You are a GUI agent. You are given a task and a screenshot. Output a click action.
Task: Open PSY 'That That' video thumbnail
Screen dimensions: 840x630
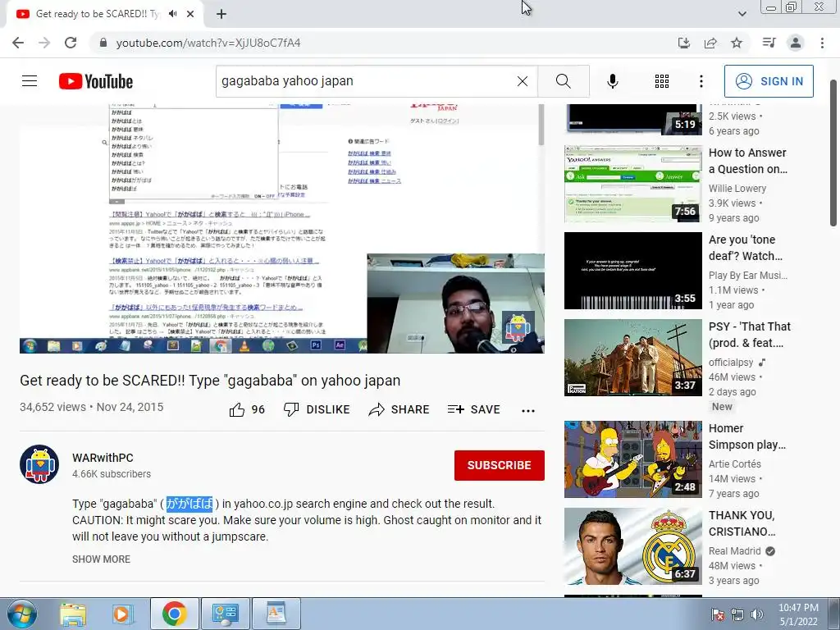[632, 358]
